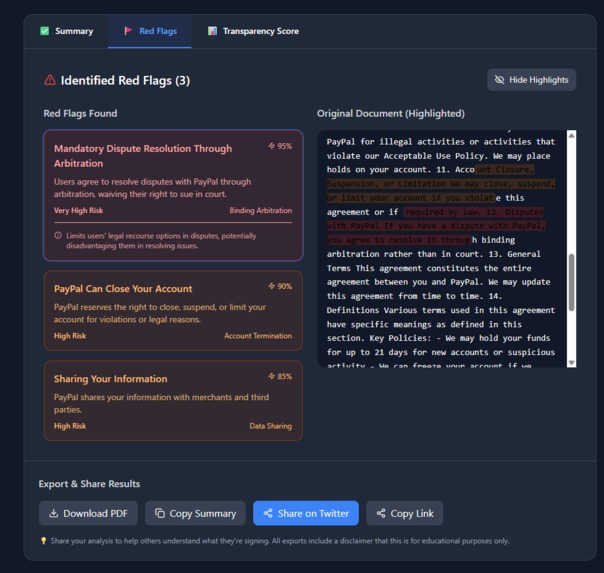Click the High Risk label on Sharing card

70,426
